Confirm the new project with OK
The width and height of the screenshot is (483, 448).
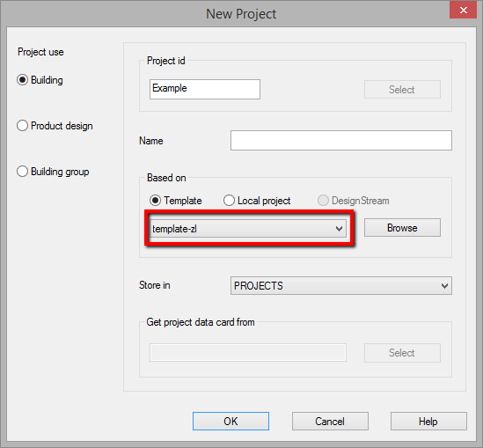tap(231, 421)
